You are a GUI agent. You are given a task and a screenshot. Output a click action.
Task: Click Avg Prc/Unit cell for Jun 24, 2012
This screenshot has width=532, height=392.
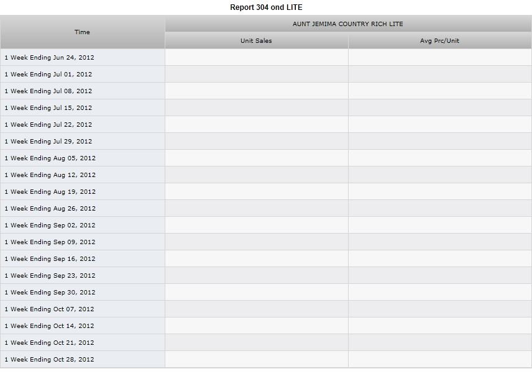[x=440, y=57]
